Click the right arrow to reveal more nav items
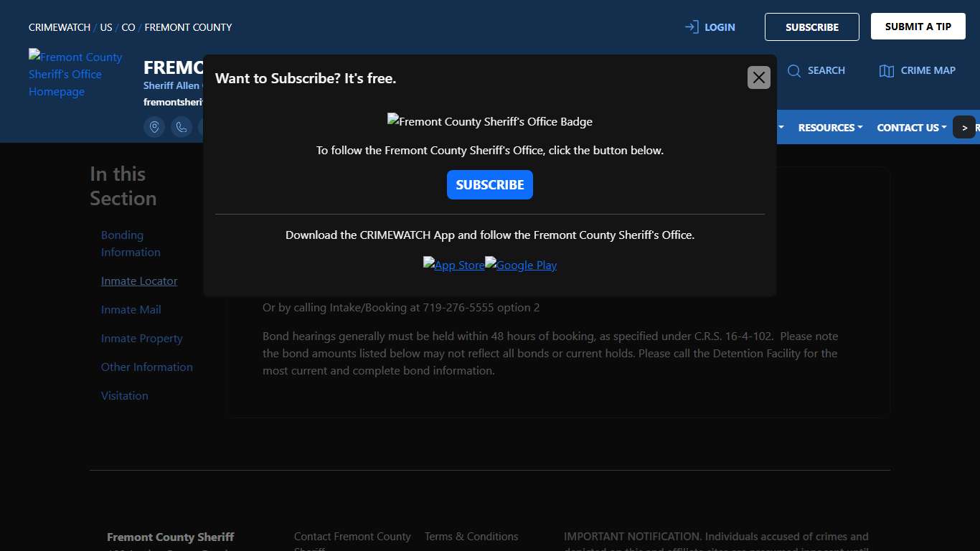980x551 pixels. pyautogui.click(x=964, y=127)
